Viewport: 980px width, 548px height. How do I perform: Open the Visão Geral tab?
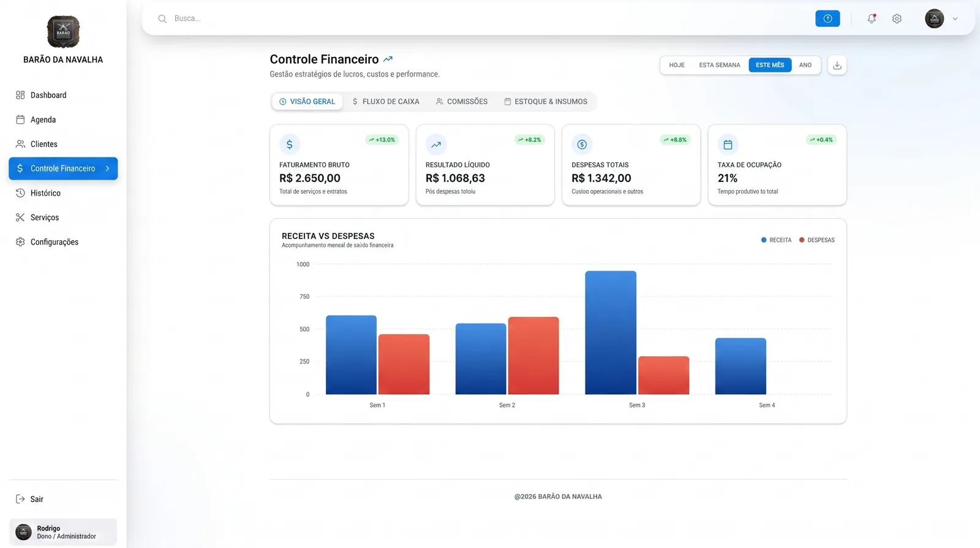point(307,102)
